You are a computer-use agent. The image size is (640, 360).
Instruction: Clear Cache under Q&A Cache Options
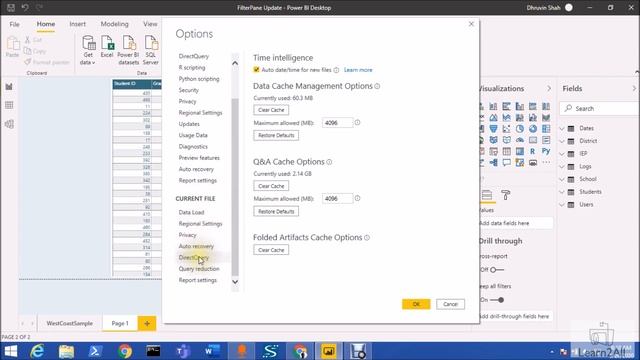tap(271, 186)
